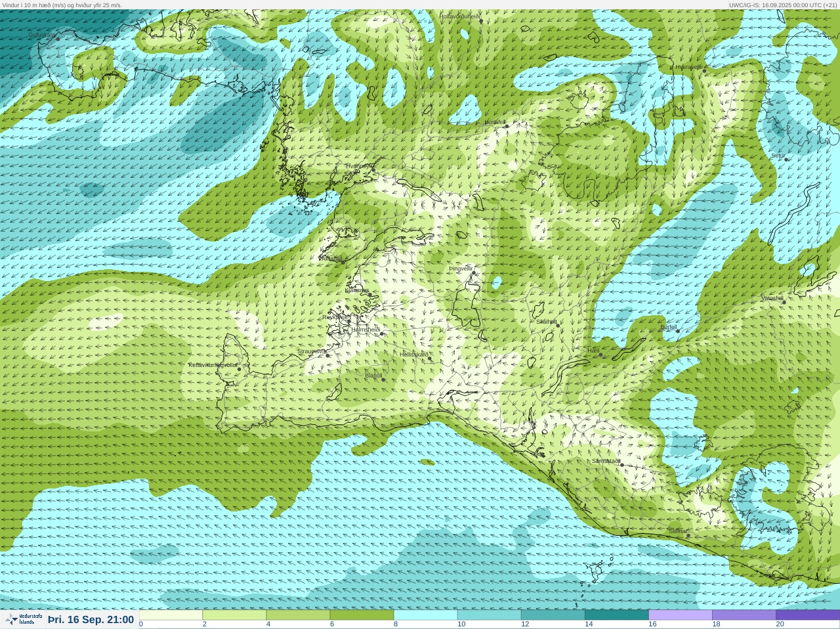Select the 16–18 m/s lavender legend swatch
The image size is (840, 629).
pyautogui.click(x=680, y=615)
